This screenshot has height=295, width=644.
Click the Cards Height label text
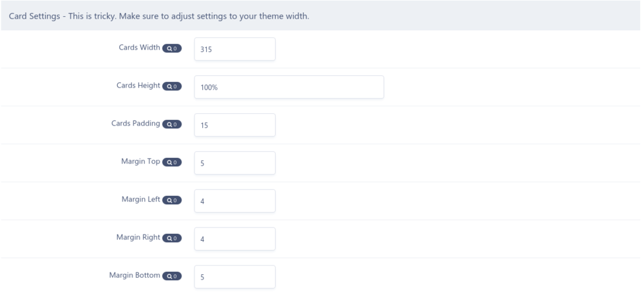pyautogui.click(x=138, y=86)
